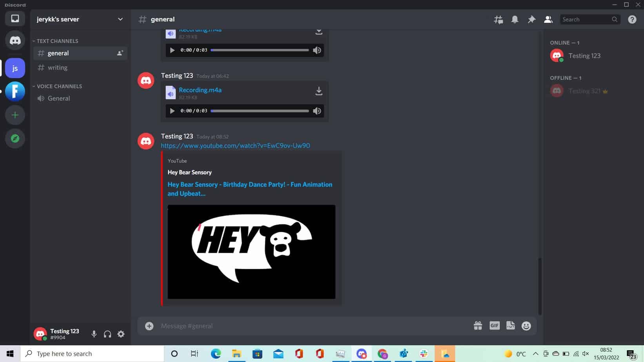Deafen with the headphones icon
The height and width of the screenshot is (362, 644).
point(107,334)
